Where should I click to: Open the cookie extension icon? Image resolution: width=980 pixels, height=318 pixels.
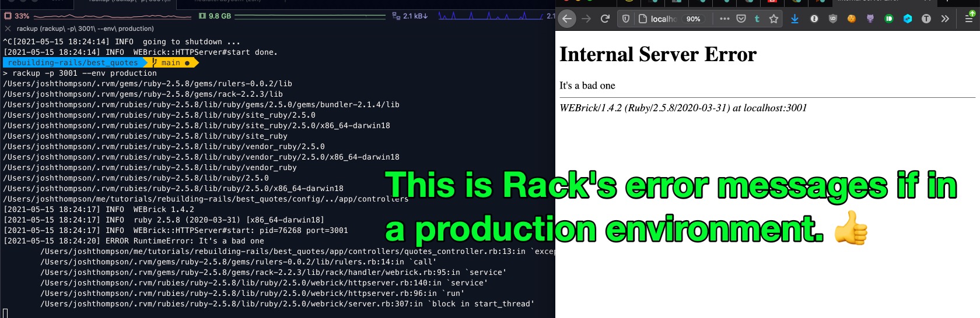pos(852,19)
